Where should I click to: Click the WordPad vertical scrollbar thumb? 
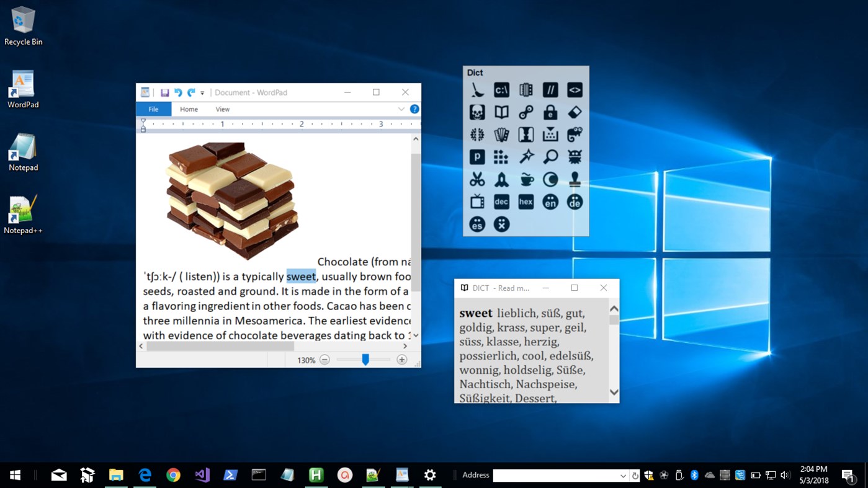click(x=416, y=223)
